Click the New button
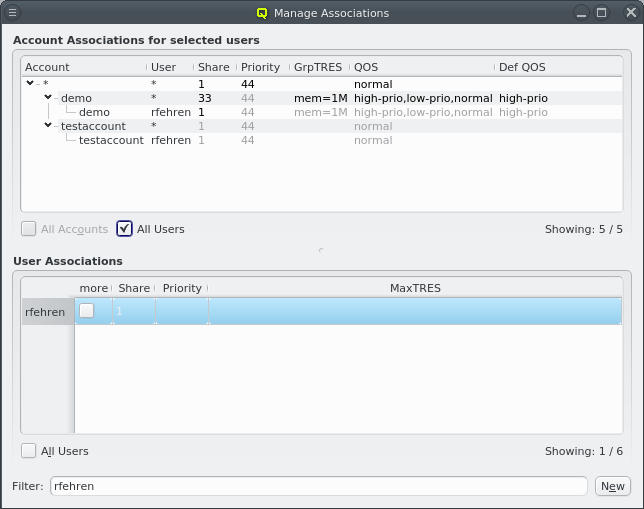 click(612, 486)
